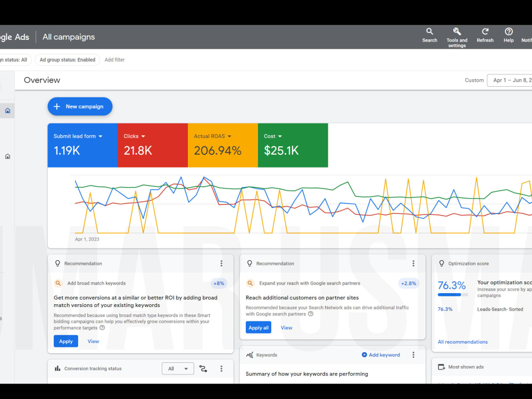Viewport: 532px width, 399px height.
Task: Open the custom date range picker
Action: (x=509, y=80)
